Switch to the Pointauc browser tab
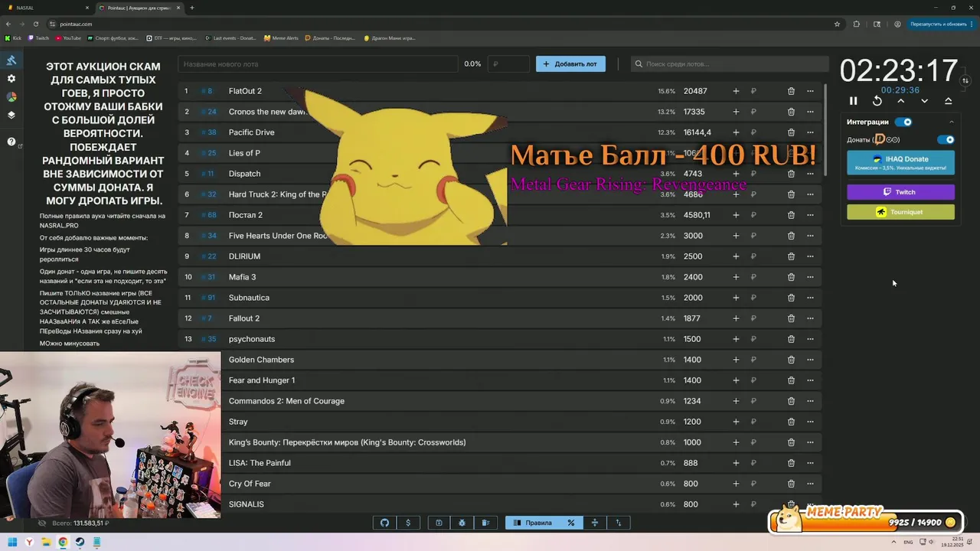 139,8
